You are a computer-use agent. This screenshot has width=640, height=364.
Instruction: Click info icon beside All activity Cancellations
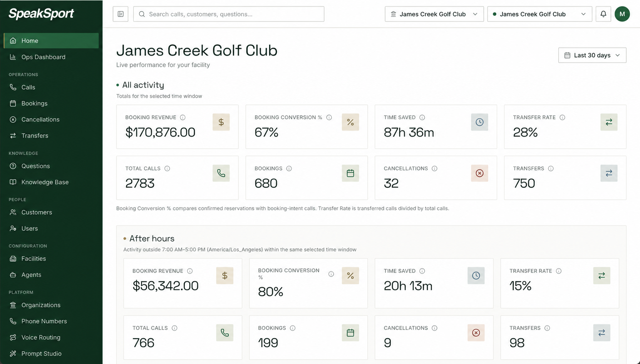coord(434,169)
